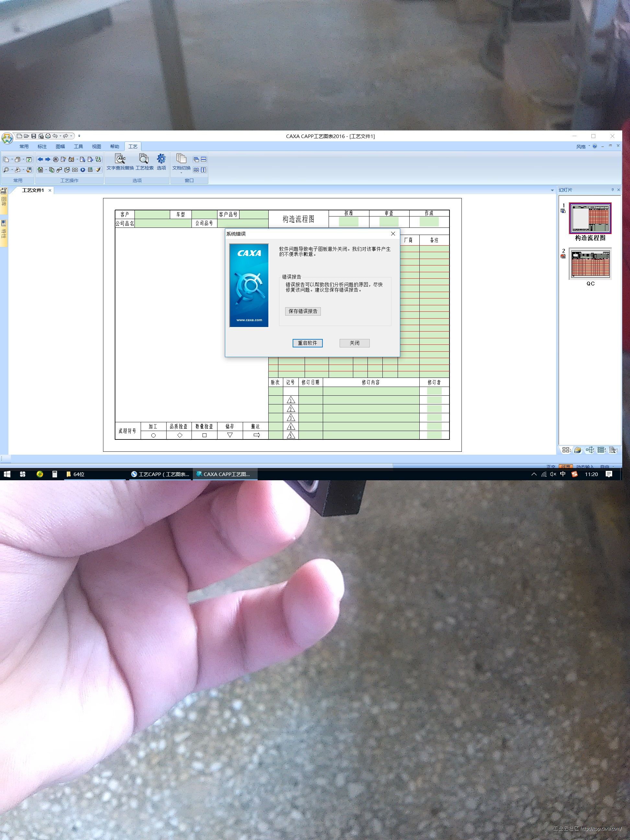Click 保存错误报告 (save error report) button
This screenshot has height=840, width=630.
303,311
